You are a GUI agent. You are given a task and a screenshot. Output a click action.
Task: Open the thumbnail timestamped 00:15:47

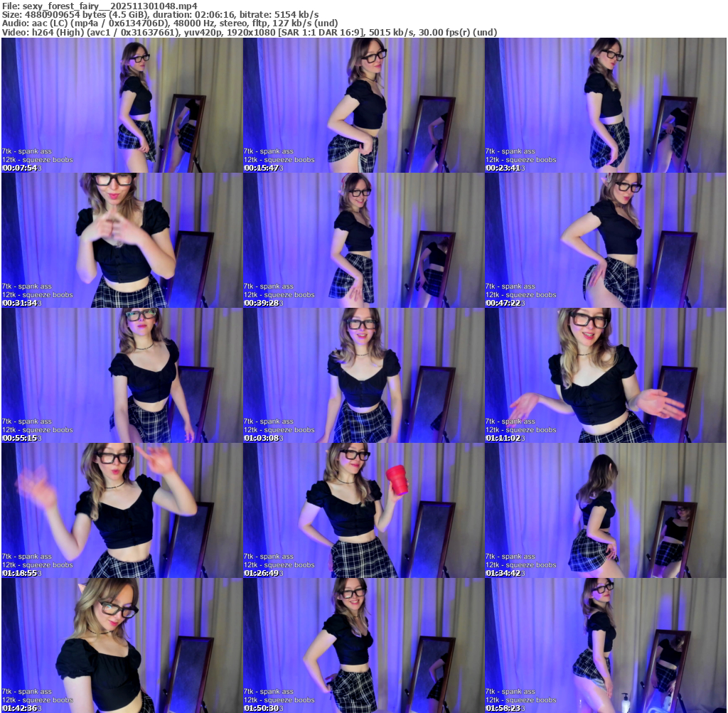pos(363,105)
